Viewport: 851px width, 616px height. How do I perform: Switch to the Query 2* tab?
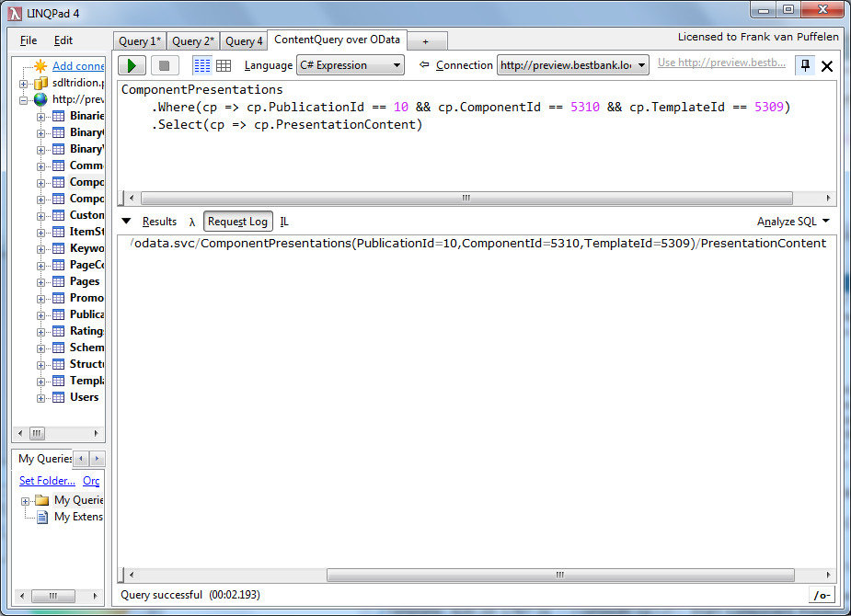(193, 41)
